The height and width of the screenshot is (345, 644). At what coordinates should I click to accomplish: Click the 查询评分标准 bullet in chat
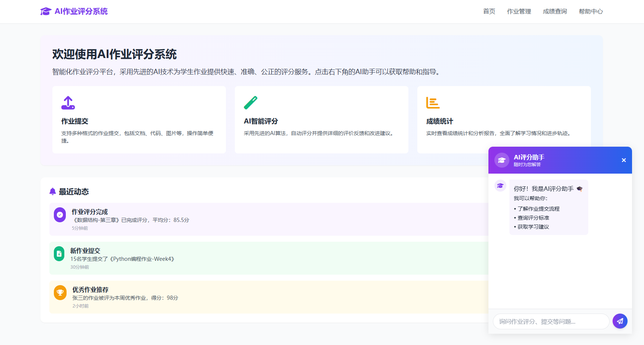pyautogui.click(x=532, y=218)
